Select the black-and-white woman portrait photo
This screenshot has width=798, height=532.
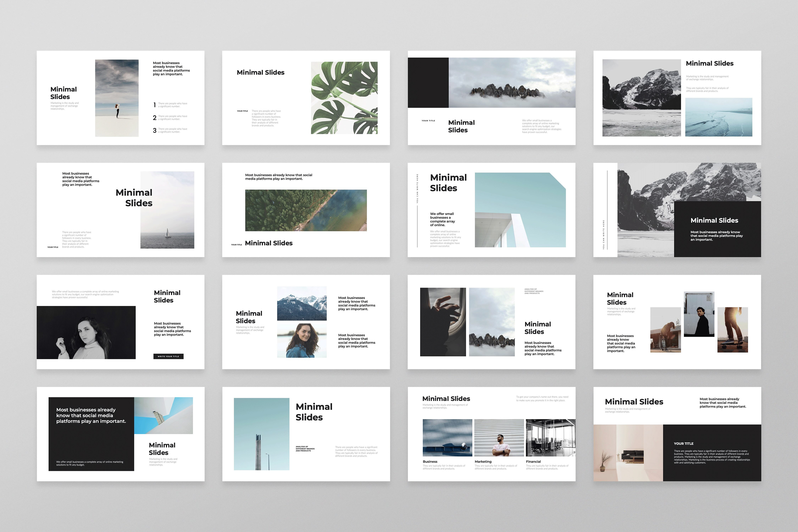click(86, 332)
